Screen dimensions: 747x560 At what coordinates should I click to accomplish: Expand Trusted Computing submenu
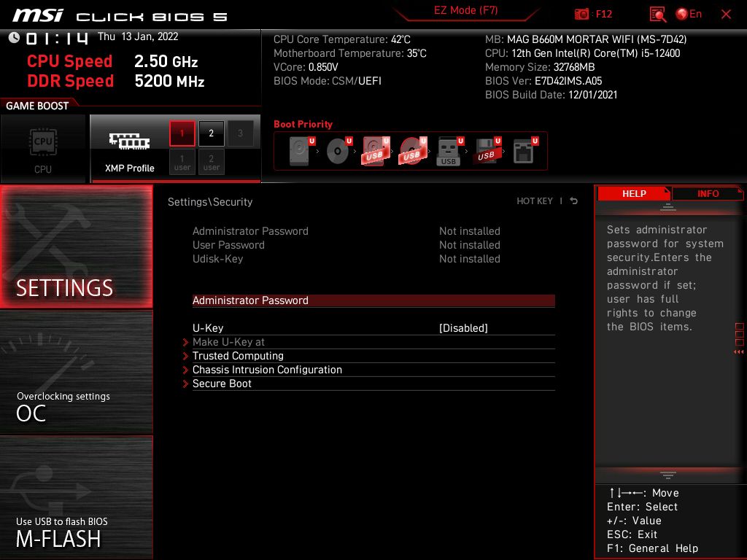pyautogui.click(x=373, y=356)
